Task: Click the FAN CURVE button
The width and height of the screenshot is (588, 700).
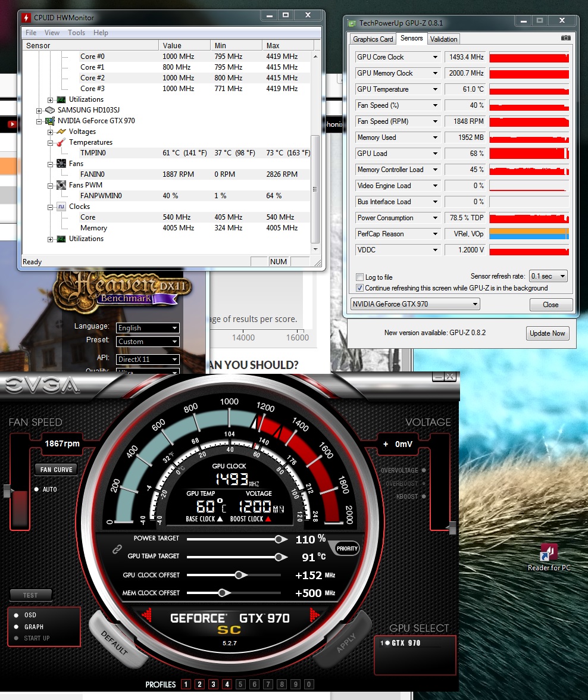Action: tap(57, 470)
